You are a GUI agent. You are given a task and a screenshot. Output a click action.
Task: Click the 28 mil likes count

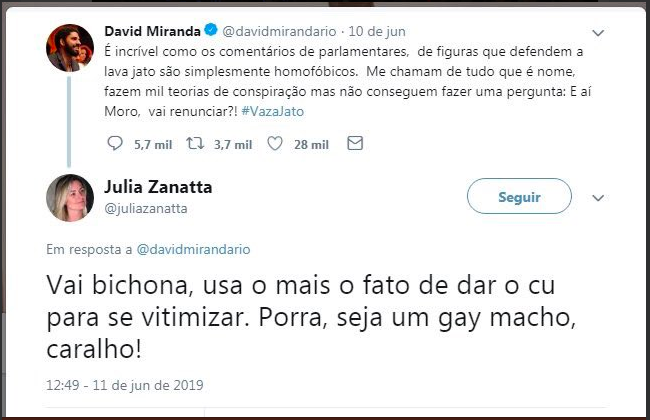311,145
